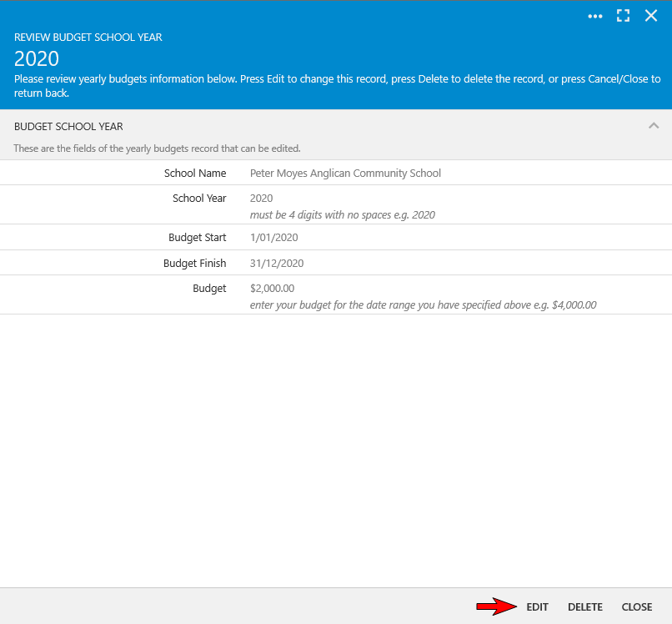Collapse the Budget School Year section

coord(654,126)
